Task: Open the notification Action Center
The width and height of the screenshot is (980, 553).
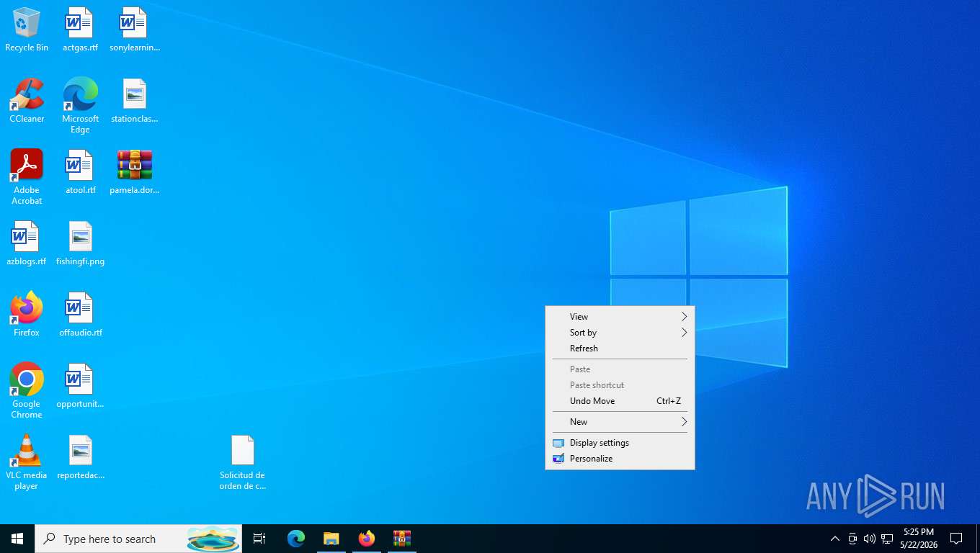Action: (956, 539)
